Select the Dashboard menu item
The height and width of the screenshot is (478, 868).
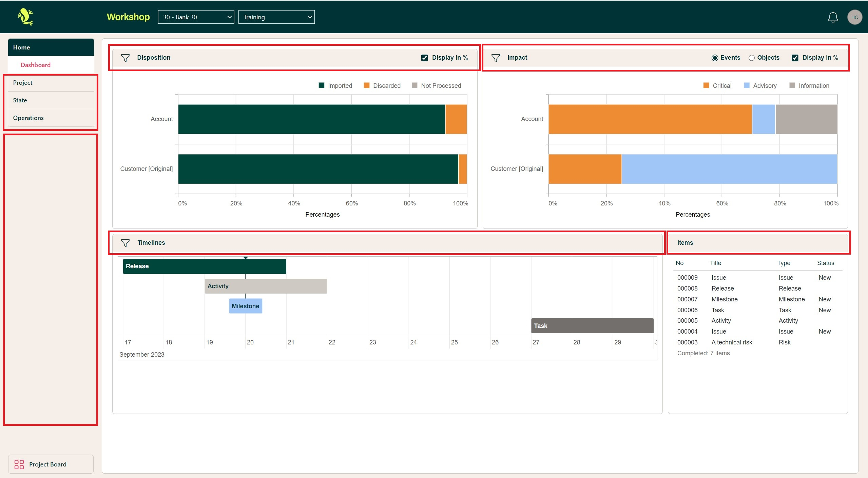[36, 65]
